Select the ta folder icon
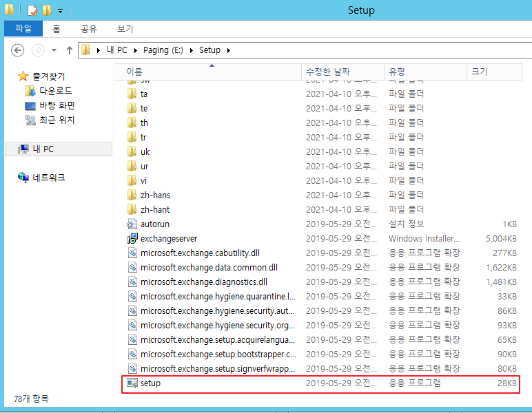Viewport: 532px width, 413px height. tap(132, 94)
